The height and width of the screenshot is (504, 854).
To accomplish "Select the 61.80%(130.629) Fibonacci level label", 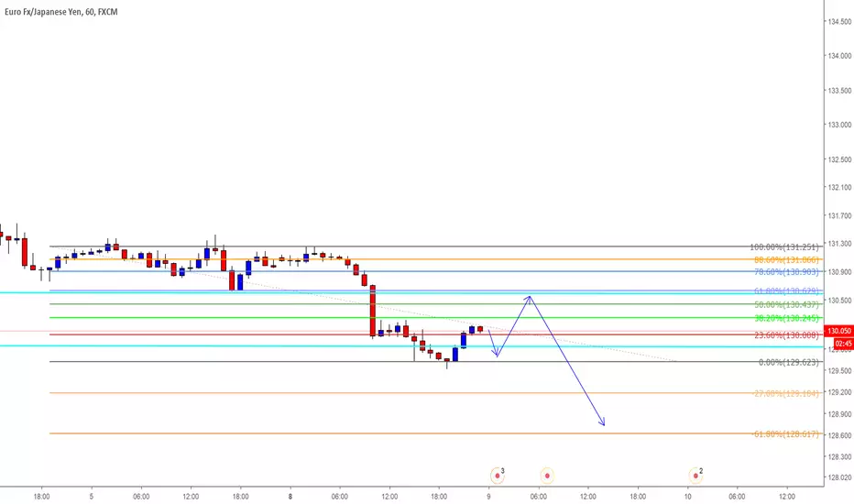I will coord(786,291).
